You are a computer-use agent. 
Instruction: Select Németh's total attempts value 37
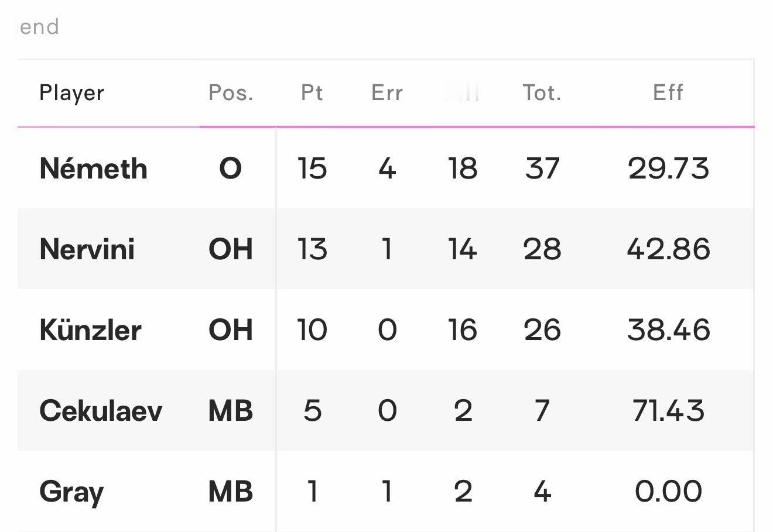(x=542, y=169)
